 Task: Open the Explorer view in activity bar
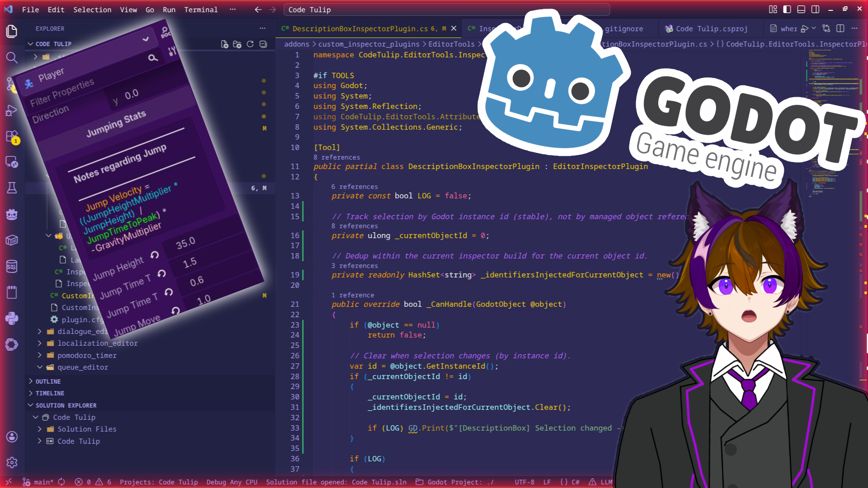point(12,31)
